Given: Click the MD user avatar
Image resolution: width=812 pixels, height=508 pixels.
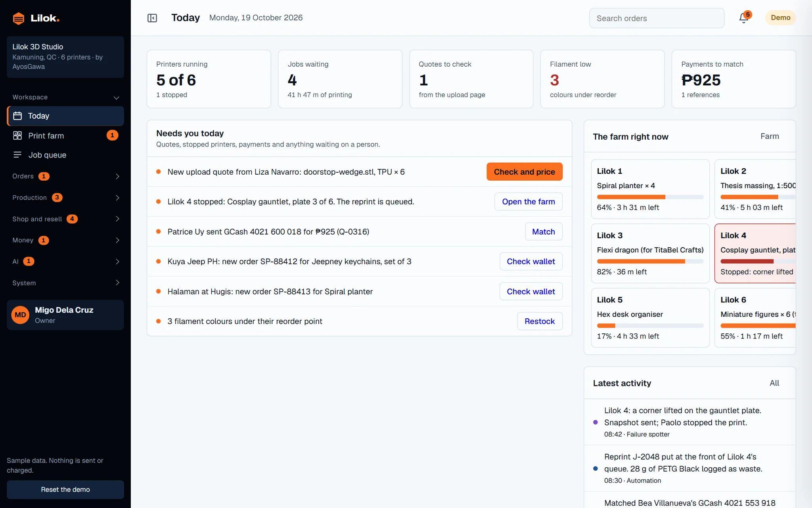Looking at the screenshot, I should click(x=20, y=315).
